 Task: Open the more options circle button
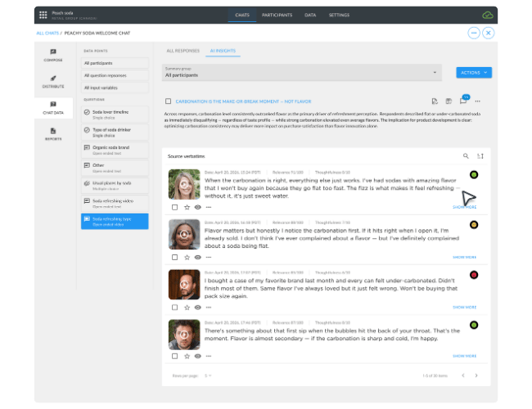pos(474,33)
